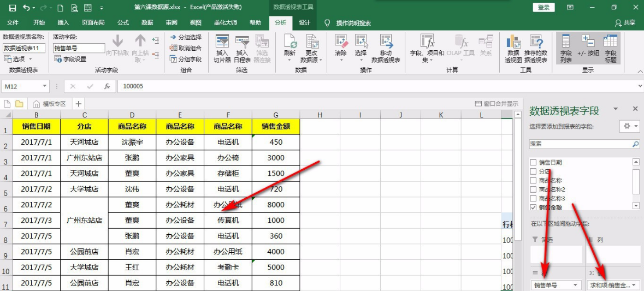
Task: Expand field icon beside active field box
Action: click(x=155, y=40)
